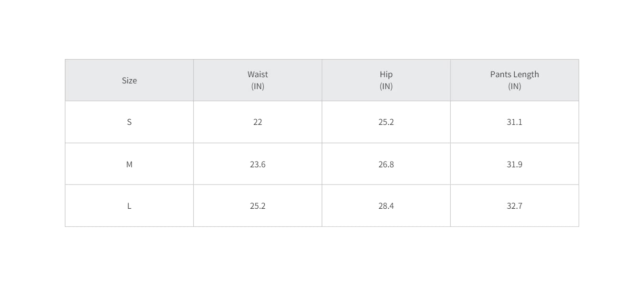Click the hip value 25.2 for size S
This screenshot has height=286, width=644.
pyautogui.click(x=386, y=122)
